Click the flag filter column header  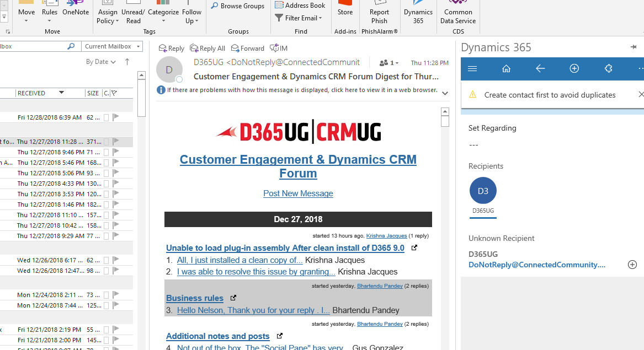114,93
